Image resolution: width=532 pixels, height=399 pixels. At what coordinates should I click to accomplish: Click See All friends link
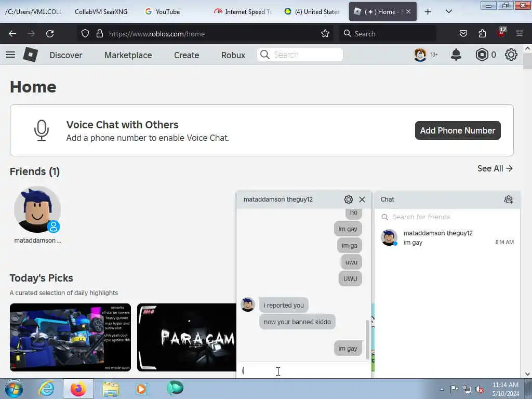click(x=495, y=168)
